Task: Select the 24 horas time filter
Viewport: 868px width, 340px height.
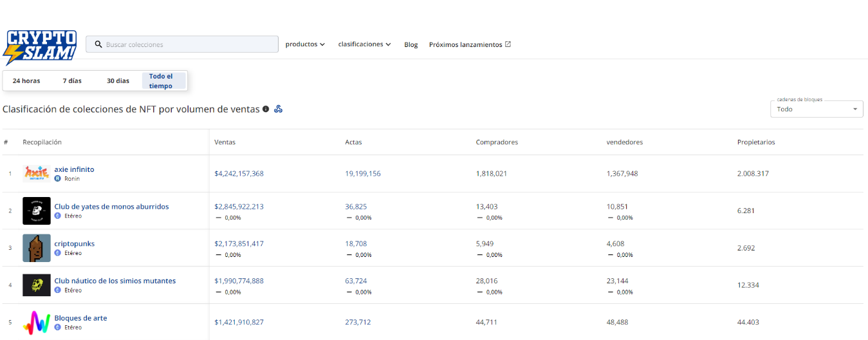Action: 26,80
